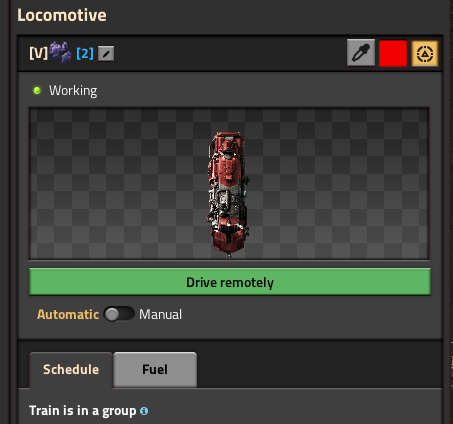Viewport: 453px width, 424px height.
Task: Open the red train color swatch
Action: [x=393, y=53]
